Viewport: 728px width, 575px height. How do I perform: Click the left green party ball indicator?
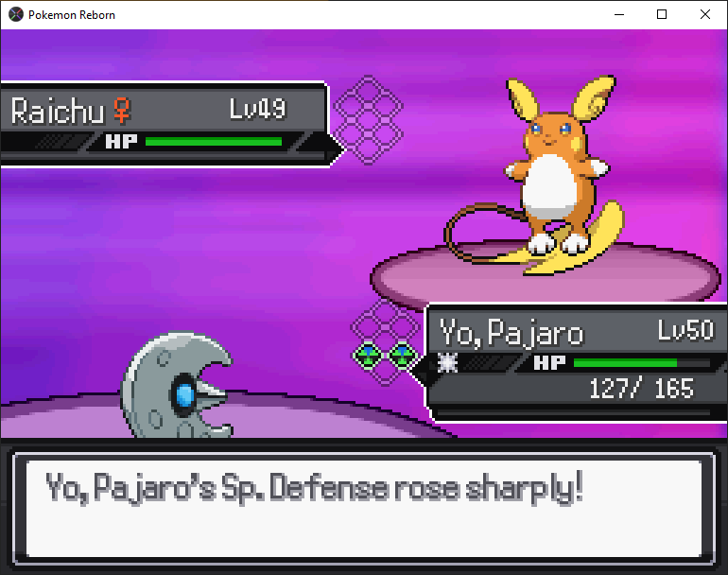pos(368,356)
